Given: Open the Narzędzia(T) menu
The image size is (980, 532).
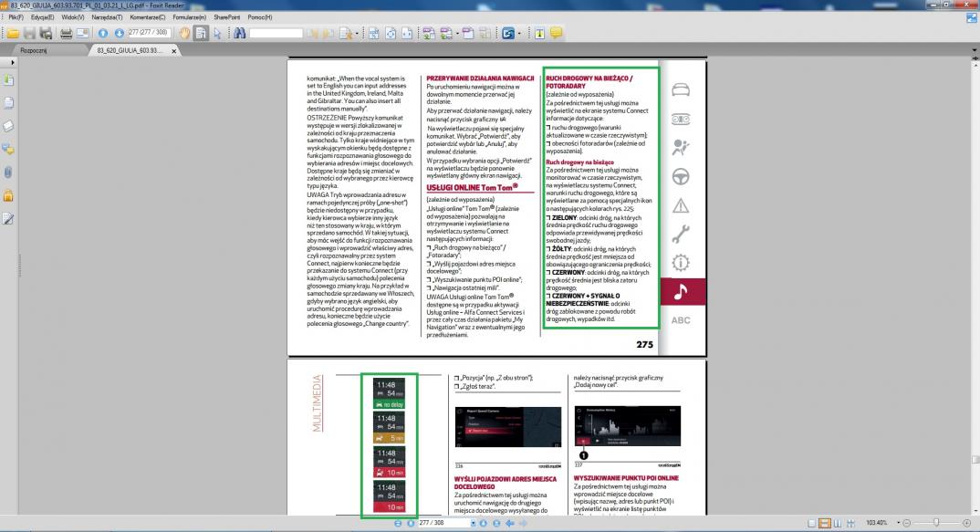Looking at the screenshot, I should tap(107, 17).
